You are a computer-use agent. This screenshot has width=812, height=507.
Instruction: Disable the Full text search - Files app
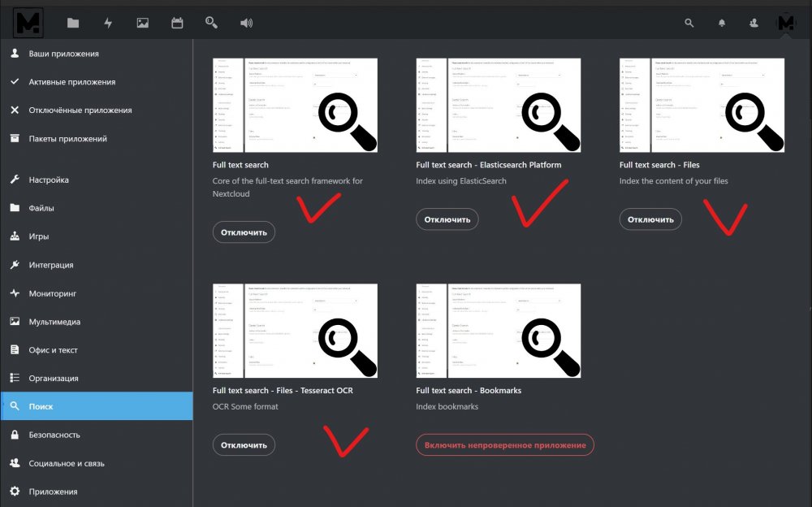coord(650,219)
